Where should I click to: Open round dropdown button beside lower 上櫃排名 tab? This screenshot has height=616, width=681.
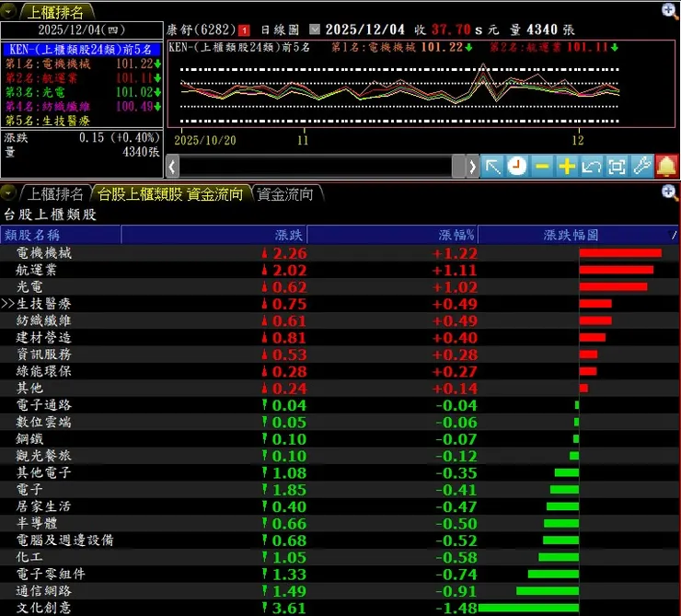(7, 192)
